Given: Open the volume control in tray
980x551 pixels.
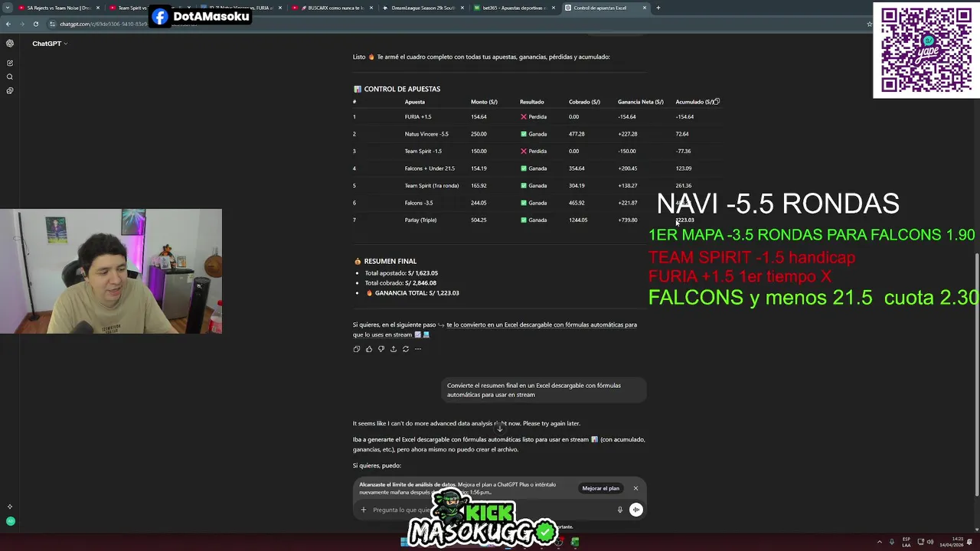Looking at the screenshot, I should [x=930, y=542].
